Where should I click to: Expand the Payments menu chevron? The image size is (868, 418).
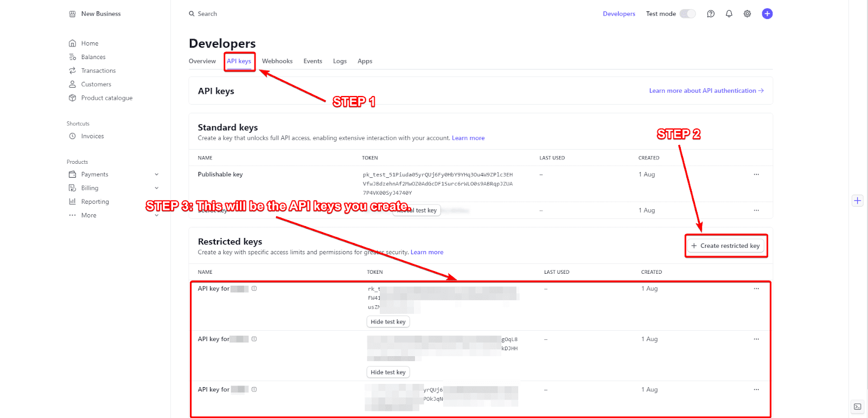(x=157, y=175)
